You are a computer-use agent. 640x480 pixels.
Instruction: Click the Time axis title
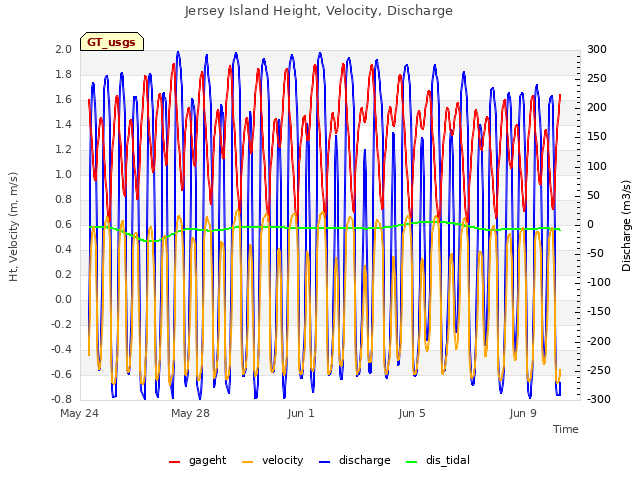click(x=566, y=429)
